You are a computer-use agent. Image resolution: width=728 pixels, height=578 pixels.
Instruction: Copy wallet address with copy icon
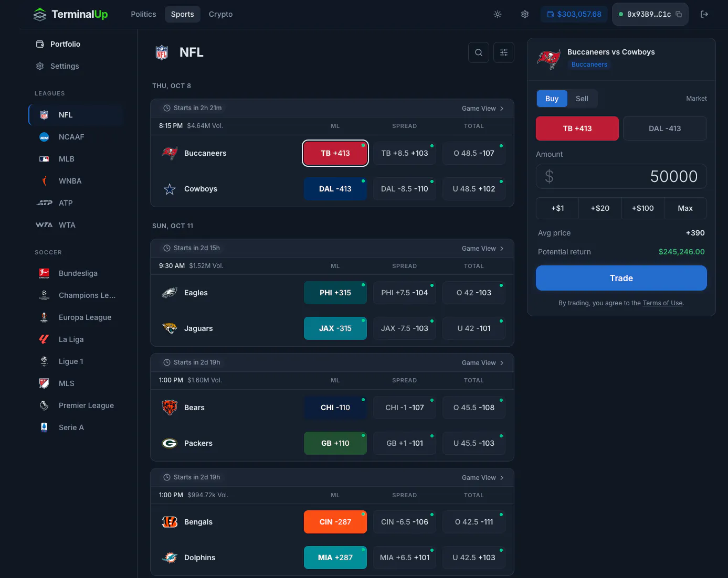click(679, 14)
